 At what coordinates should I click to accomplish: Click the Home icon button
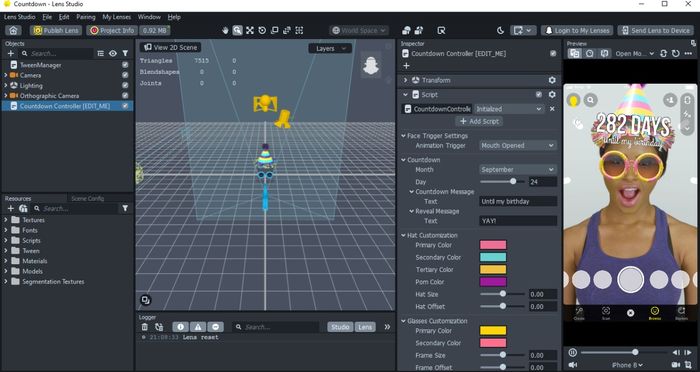(x=13, y=30)
